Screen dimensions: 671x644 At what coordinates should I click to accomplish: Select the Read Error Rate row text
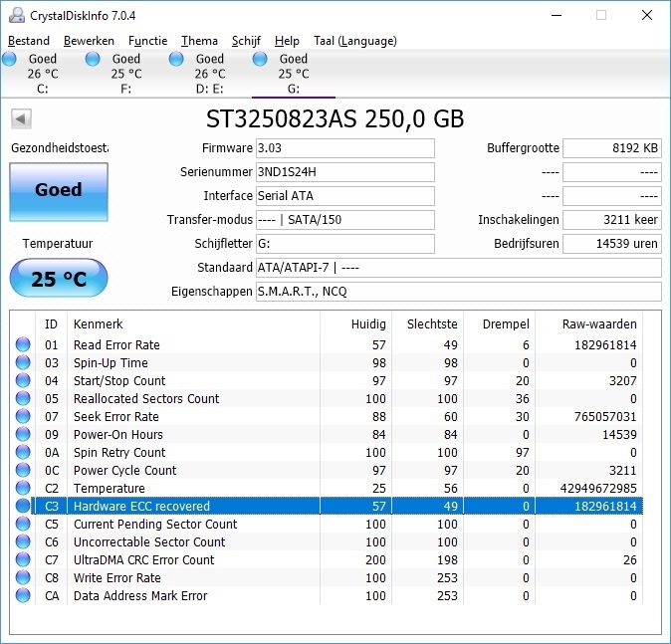116,344
